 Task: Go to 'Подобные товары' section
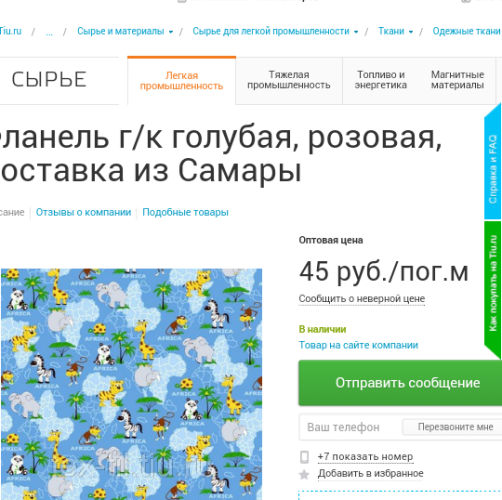point(185,212)
